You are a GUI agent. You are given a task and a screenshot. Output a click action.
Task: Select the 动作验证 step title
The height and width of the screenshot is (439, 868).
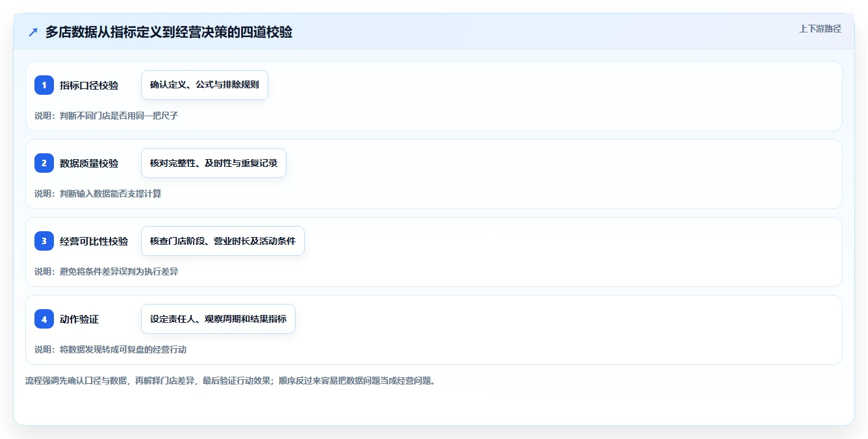coord(79,319)
